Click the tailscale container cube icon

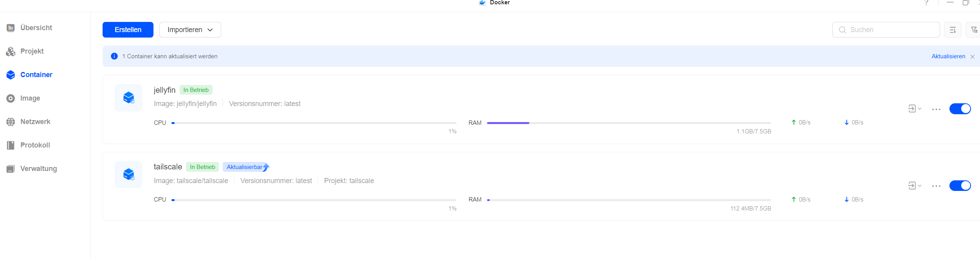[x=128, y=174]
